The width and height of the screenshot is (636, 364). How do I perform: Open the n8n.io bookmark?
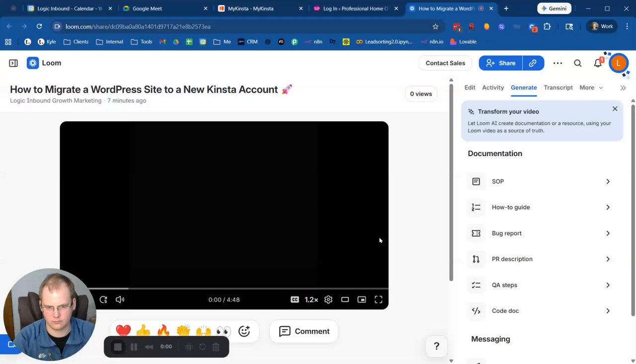click(x=432, y=42)
